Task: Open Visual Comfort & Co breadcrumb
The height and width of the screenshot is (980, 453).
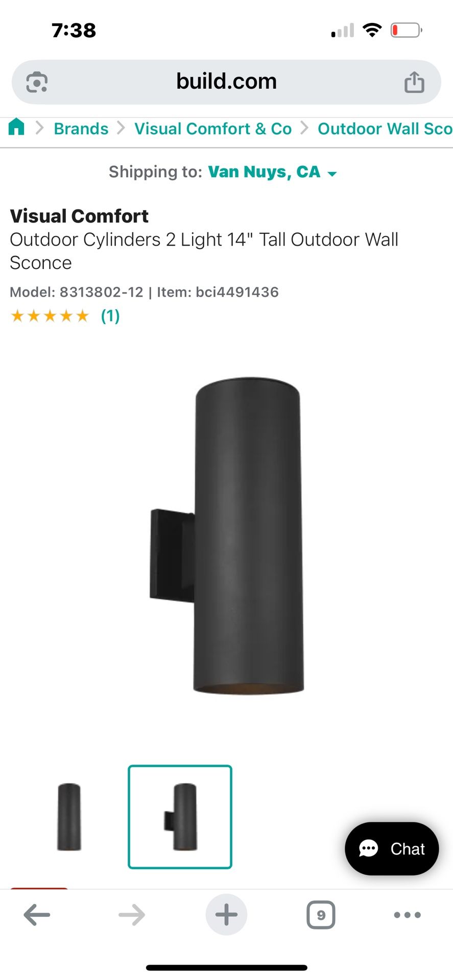Action: pos(213,129)
